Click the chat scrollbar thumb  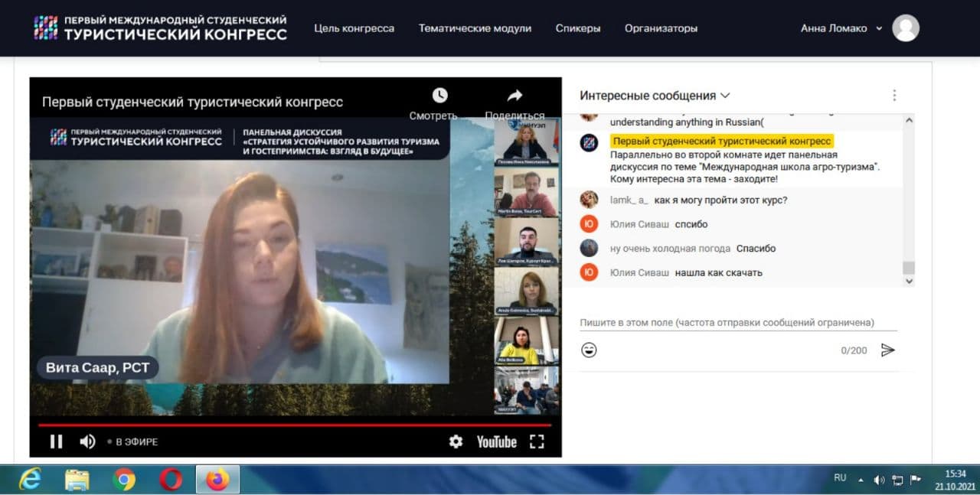point(909,268)
